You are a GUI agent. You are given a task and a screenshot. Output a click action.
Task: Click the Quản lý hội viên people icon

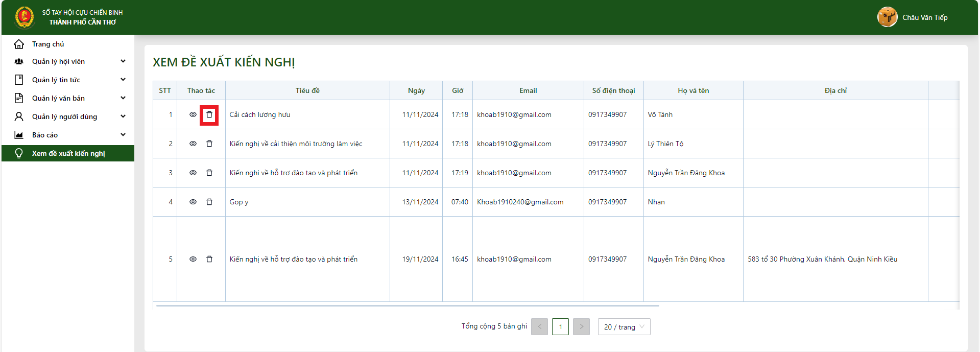point(19,61)
